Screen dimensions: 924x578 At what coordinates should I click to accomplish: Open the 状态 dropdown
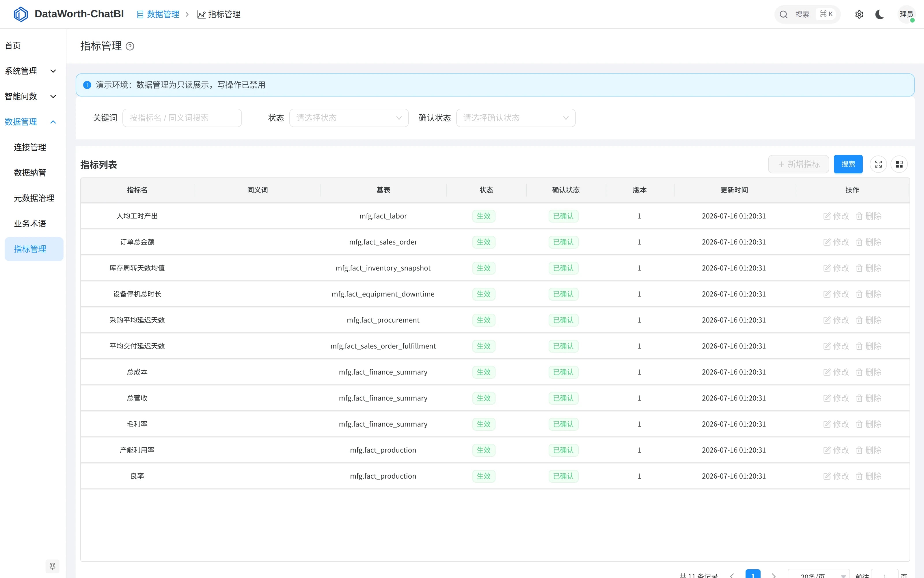(x=349, y=118)
